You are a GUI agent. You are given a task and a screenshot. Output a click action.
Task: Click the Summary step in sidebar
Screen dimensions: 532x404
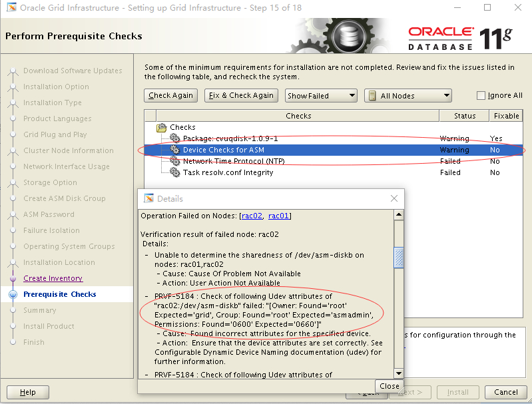pos(40,310)
